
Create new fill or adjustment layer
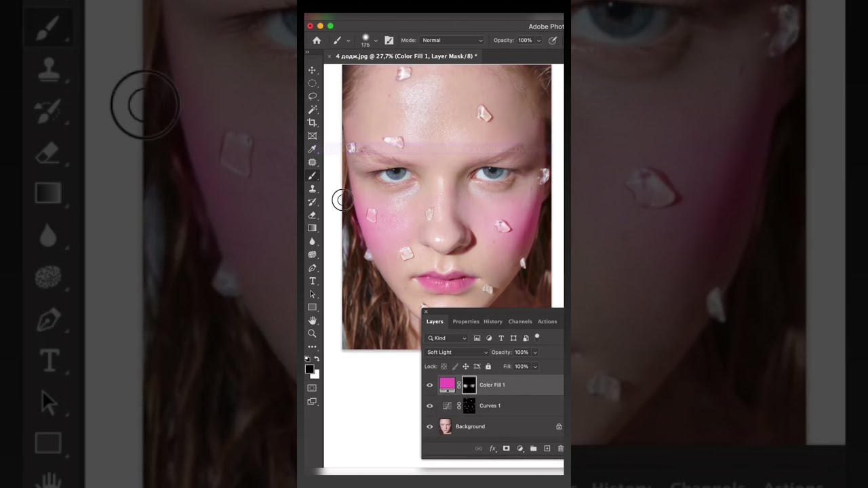520,449
